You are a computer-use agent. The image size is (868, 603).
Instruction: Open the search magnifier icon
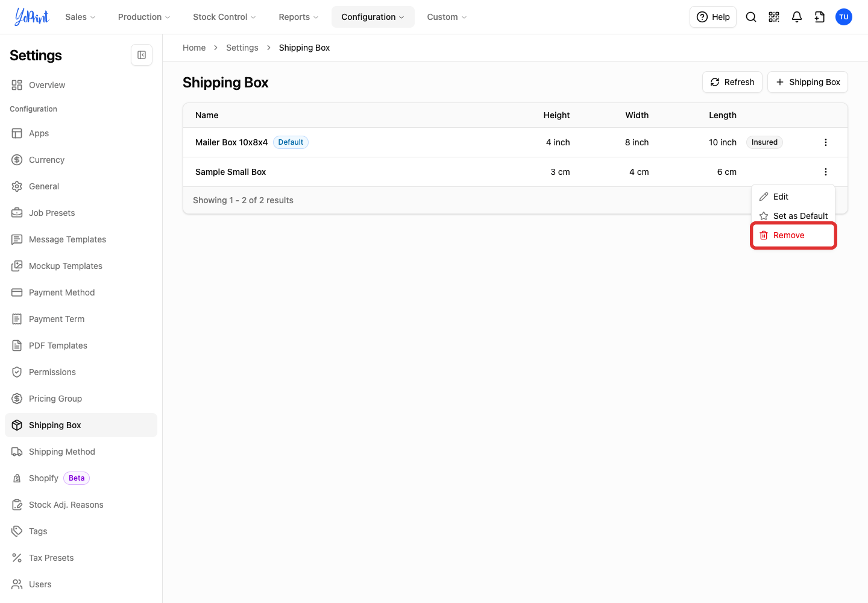pyautogui.click(x=751, y=17)
